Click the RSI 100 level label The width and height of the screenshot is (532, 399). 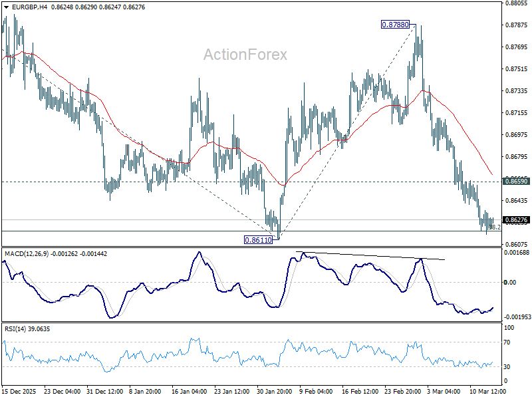pos(509,328)
